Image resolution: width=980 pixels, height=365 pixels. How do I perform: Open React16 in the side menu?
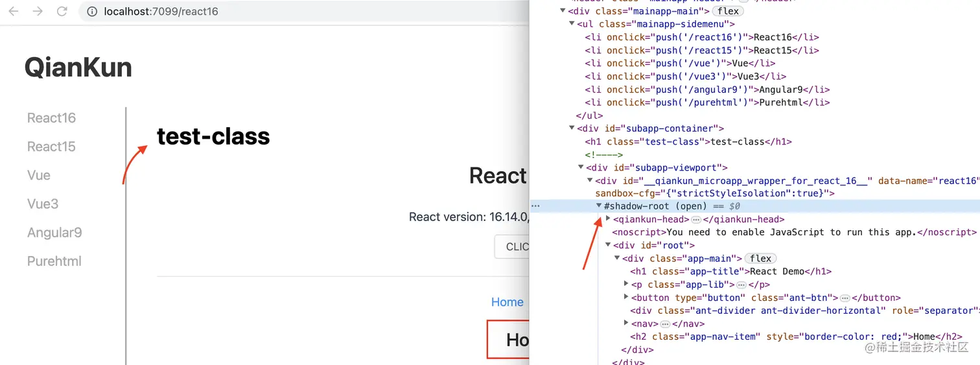click(x=51, y=118)
